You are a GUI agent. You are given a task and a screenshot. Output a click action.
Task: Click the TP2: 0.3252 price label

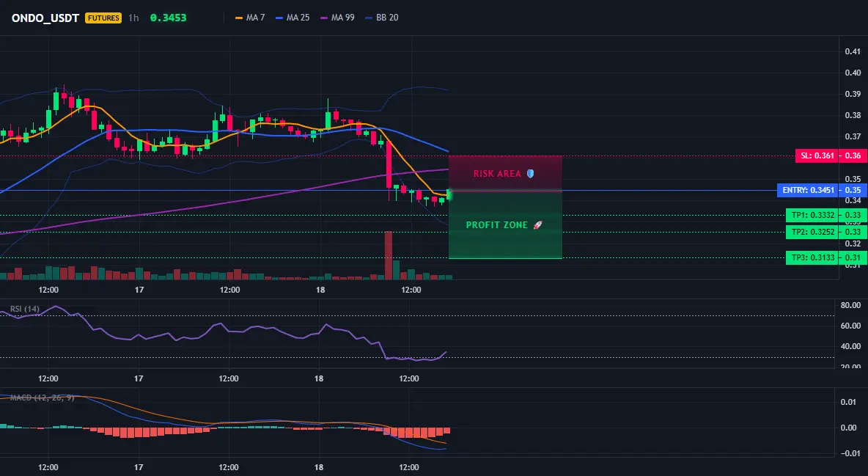[812, 232]
